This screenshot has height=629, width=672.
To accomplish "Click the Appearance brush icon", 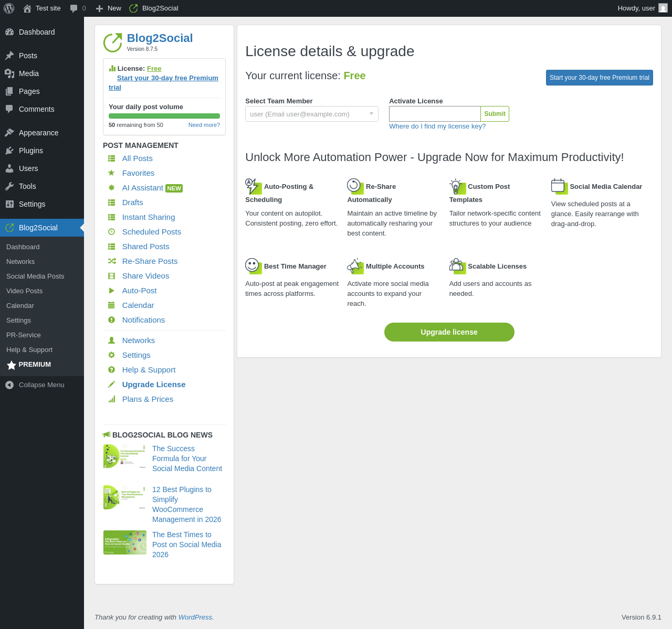I will tap(9, 133).
